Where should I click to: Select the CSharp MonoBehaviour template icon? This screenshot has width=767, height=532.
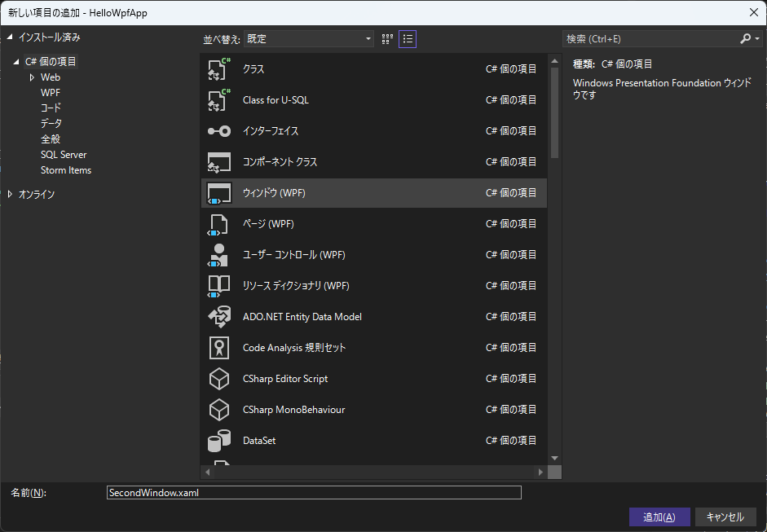[219, 410]
